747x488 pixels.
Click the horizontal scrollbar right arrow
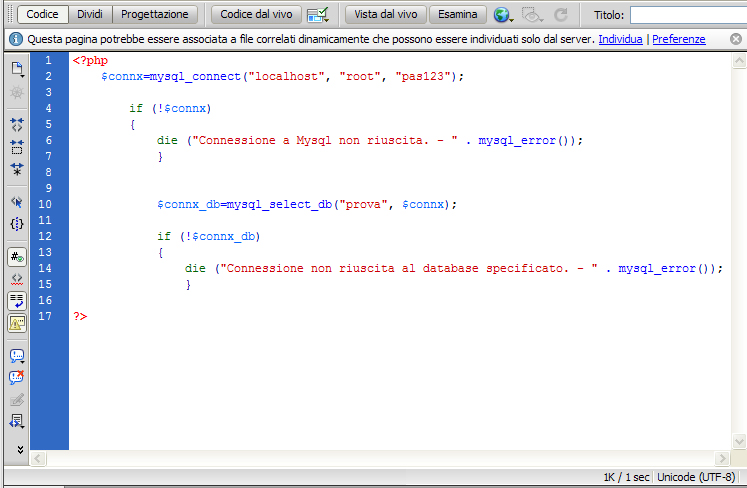(x=722, y=458)
